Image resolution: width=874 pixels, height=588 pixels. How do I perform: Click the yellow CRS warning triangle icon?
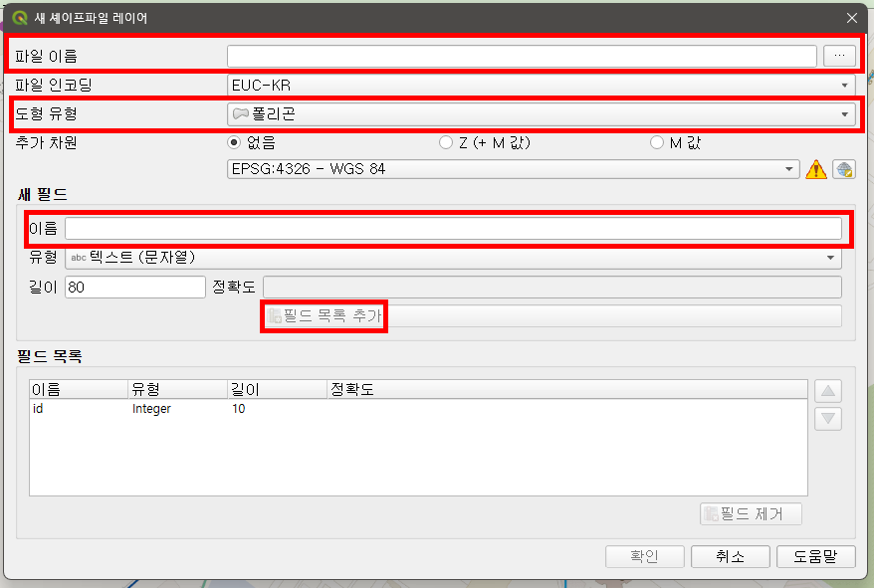coord(815,169)
